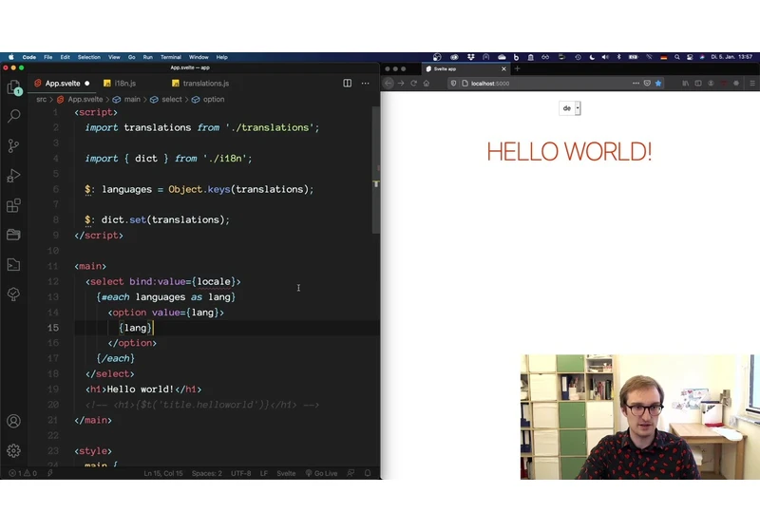Open the project folders icon in activity bar
Screen dimensions: 760x532
click(x=14, y=235)
